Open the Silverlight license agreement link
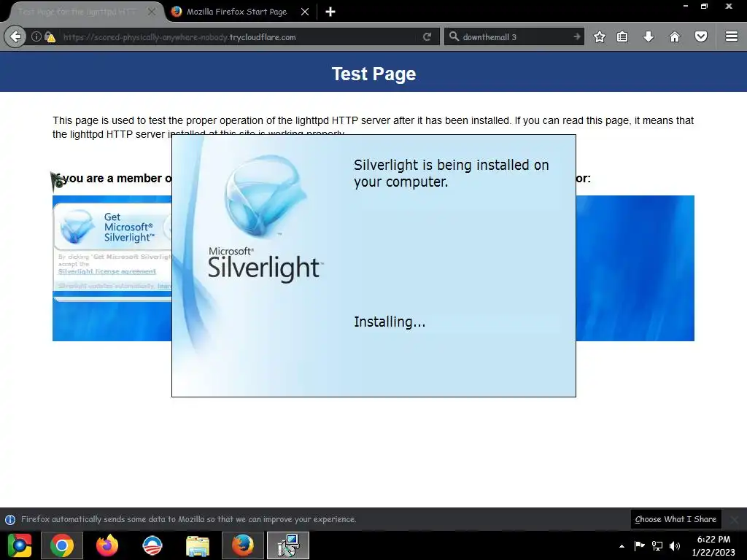The width and height of the screenshot is (747, 560). [x=107, y=271]
